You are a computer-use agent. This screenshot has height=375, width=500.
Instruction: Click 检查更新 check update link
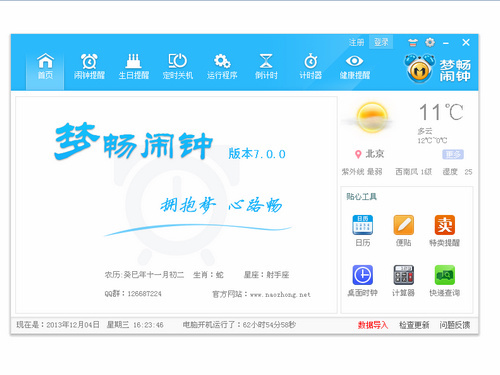pos(414,325)
